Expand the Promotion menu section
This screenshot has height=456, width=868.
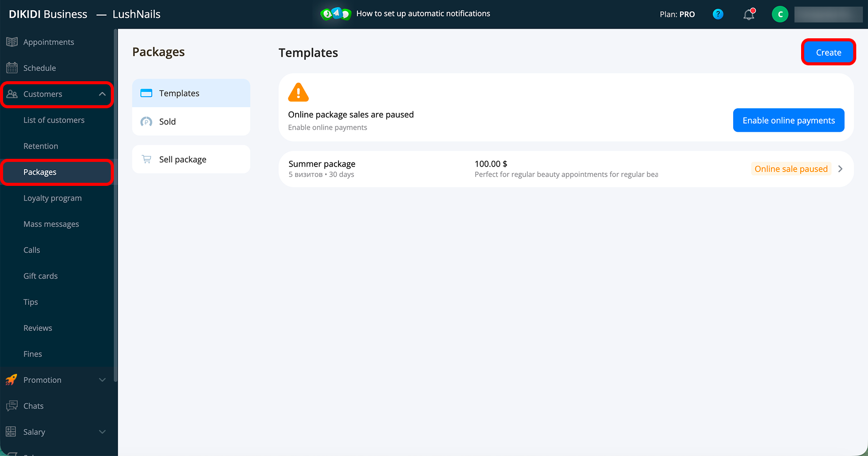pos(102,380)
